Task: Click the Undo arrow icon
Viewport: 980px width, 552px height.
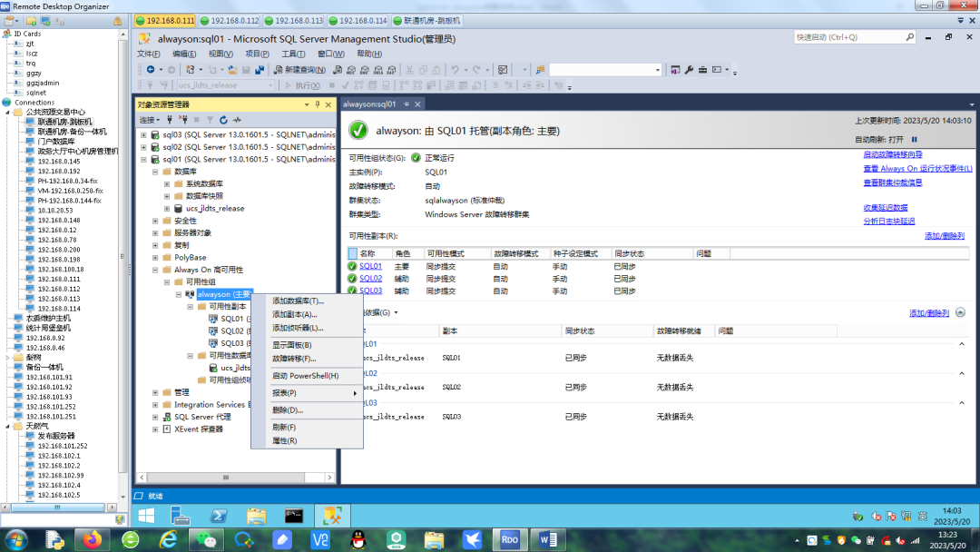Action: [455, 69]
